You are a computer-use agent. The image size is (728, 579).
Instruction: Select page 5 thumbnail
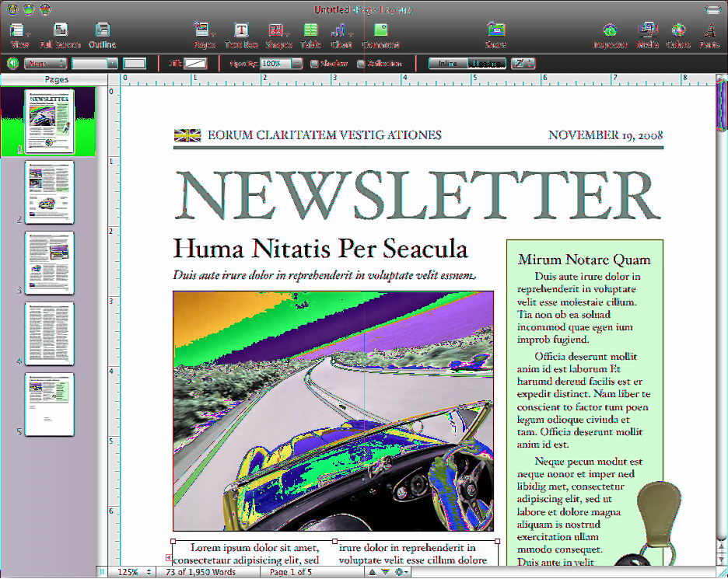point(49,405)
